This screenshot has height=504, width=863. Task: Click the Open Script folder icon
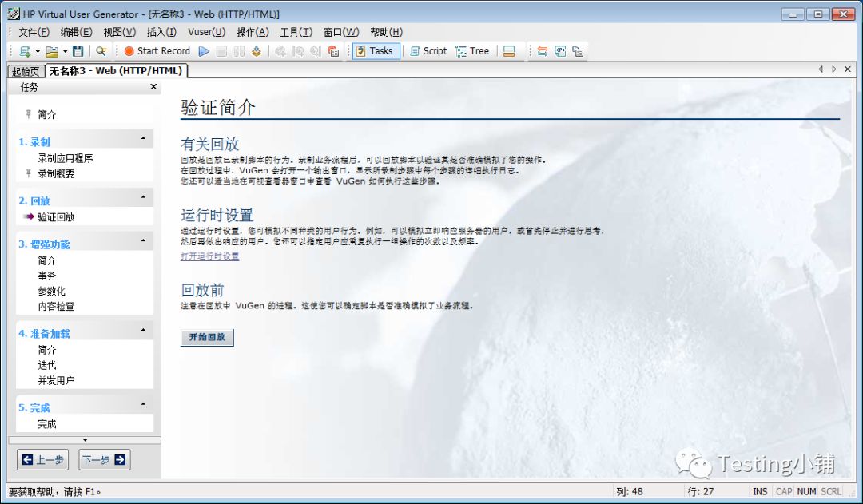tap(52, 51)
